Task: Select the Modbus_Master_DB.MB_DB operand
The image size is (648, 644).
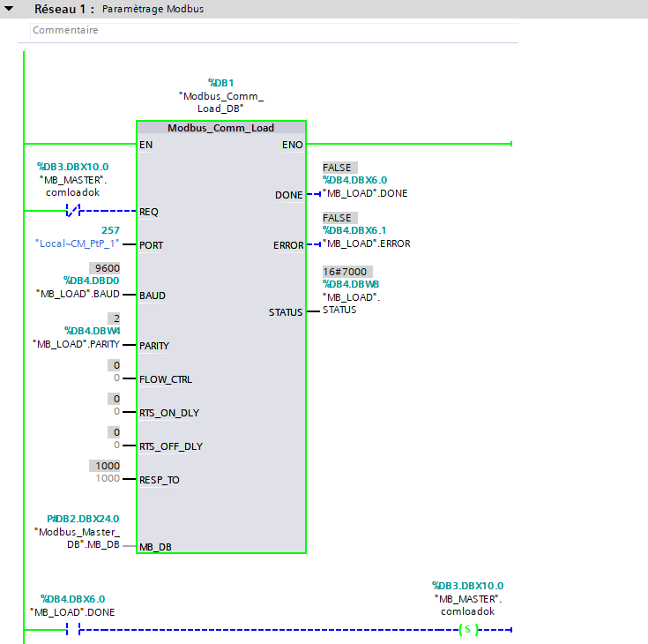Action: 78,538
